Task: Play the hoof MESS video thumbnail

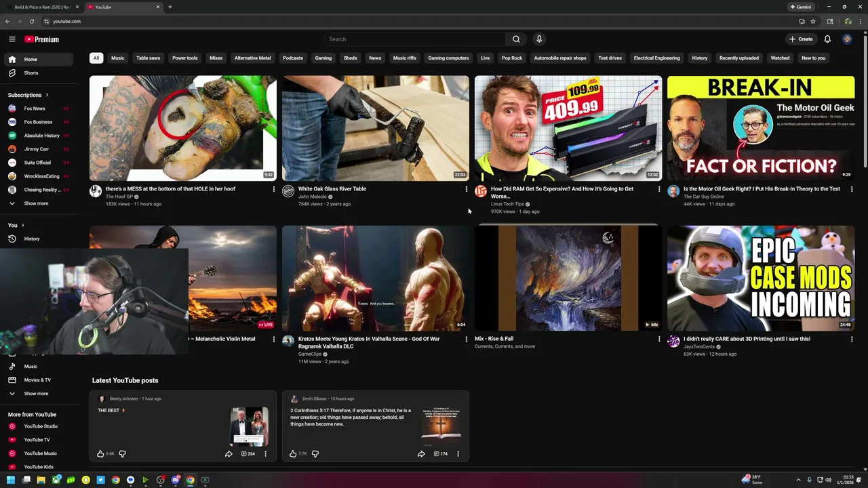Action: click(x=183, y=128)
